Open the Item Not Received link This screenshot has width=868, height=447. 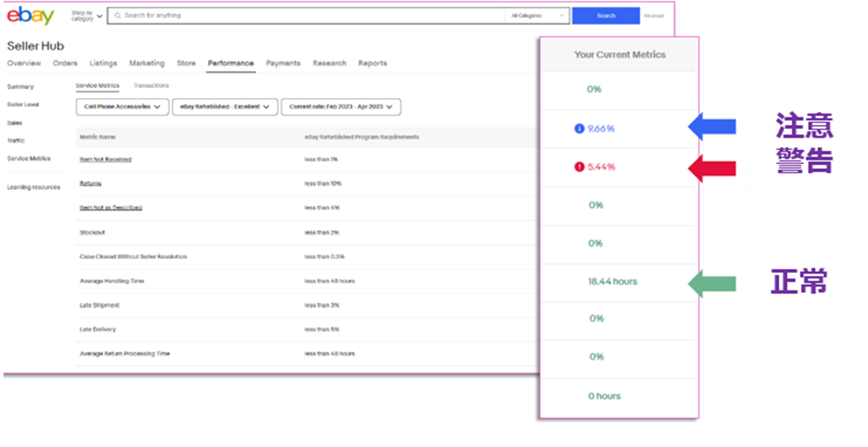106,160
